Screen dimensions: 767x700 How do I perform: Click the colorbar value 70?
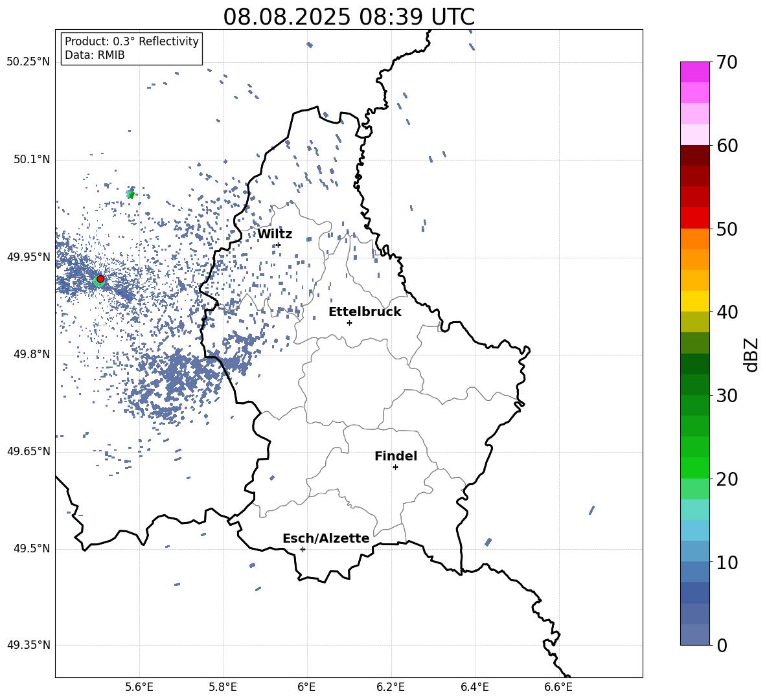click(727, 63)
